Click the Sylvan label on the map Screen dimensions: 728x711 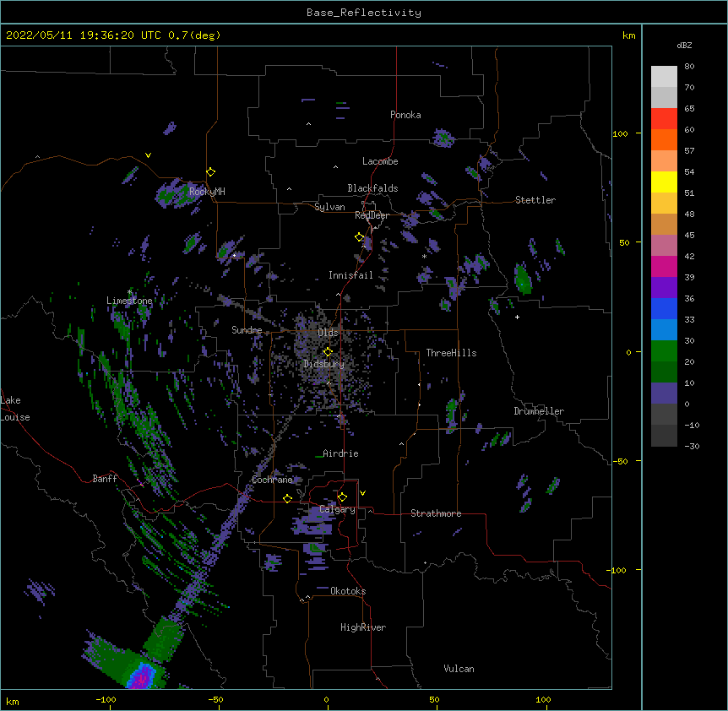coord(329,207)
